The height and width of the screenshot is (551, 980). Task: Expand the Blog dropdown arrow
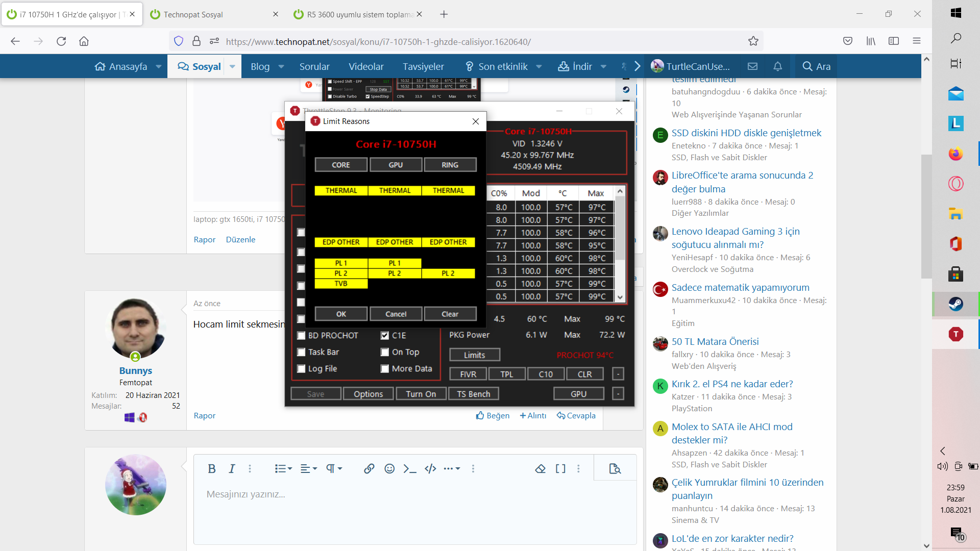281,66
